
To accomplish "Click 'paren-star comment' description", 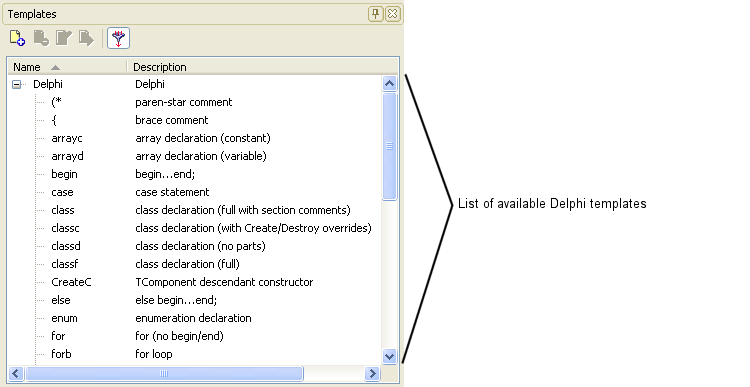I will pos(184,102).
